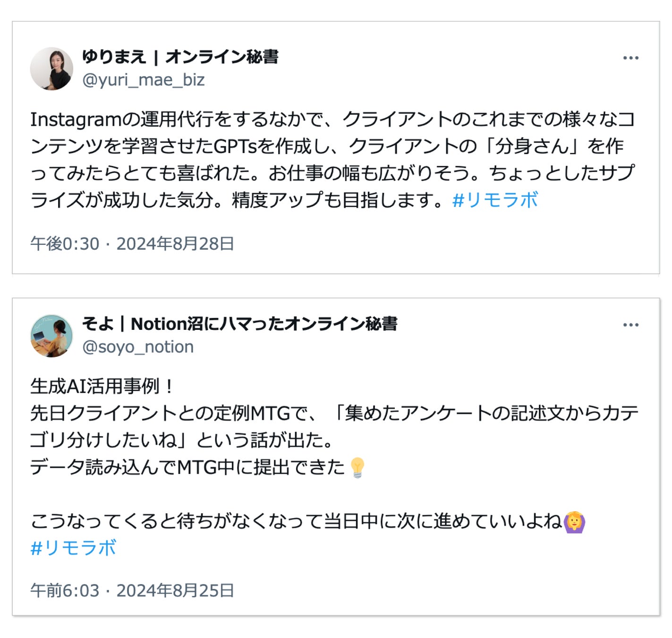Click the 生成AI活用事例！ heading line
This screenshot has height=638, width=672.
[102, 387]
